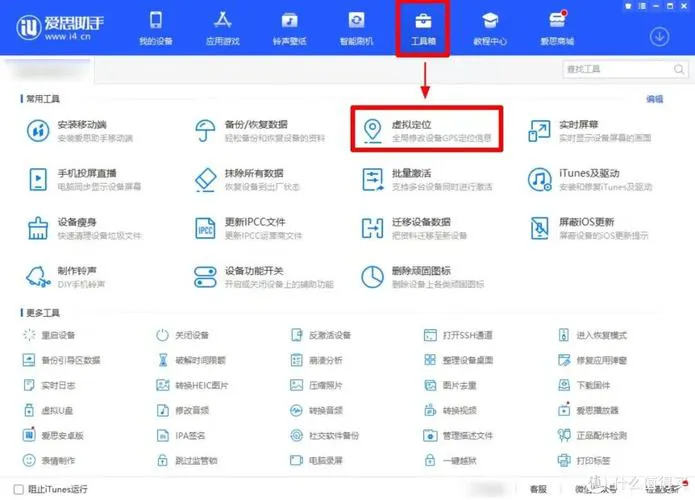Click the 爱思助手 logo
Viewport: 695px width, 500px height.
pos(60,27)
